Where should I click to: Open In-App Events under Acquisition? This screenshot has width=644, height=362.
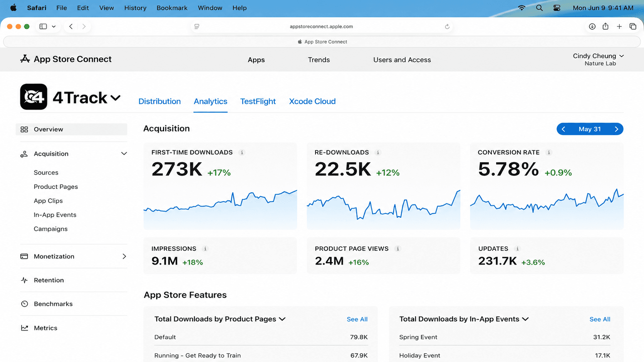[x=55, y=215]
